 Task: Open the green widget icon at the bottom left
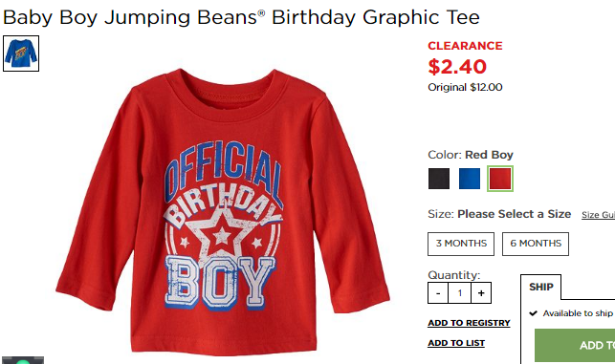[x=23, y=360]
